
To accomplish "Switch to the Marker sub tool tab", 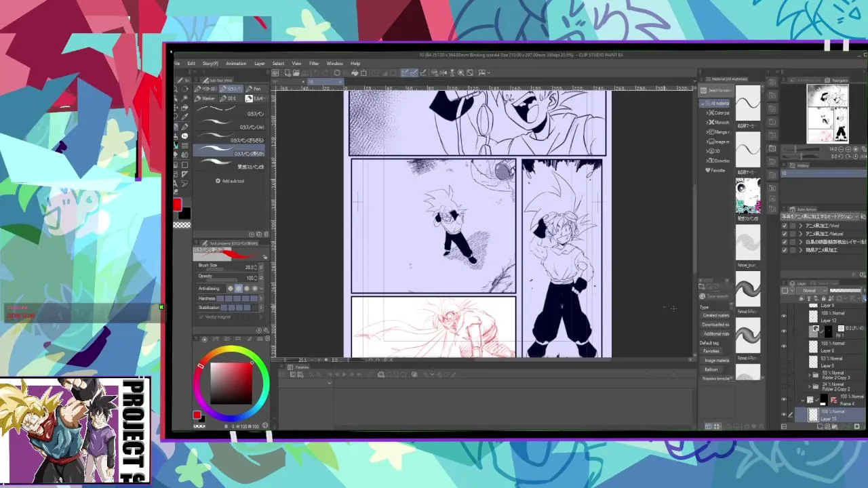I will [x=204, y=98].
